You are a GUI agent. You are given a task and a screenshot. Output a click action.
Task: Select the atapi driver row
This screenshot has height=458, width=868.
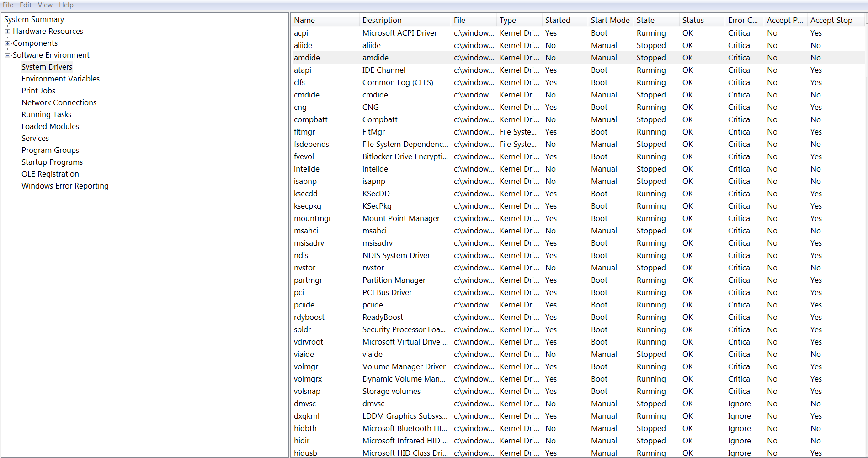tap(578, 70)
